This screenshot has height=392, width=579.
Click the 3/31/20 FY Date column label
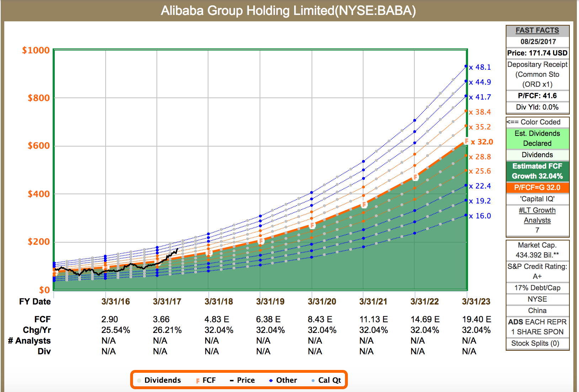[322, 301]
